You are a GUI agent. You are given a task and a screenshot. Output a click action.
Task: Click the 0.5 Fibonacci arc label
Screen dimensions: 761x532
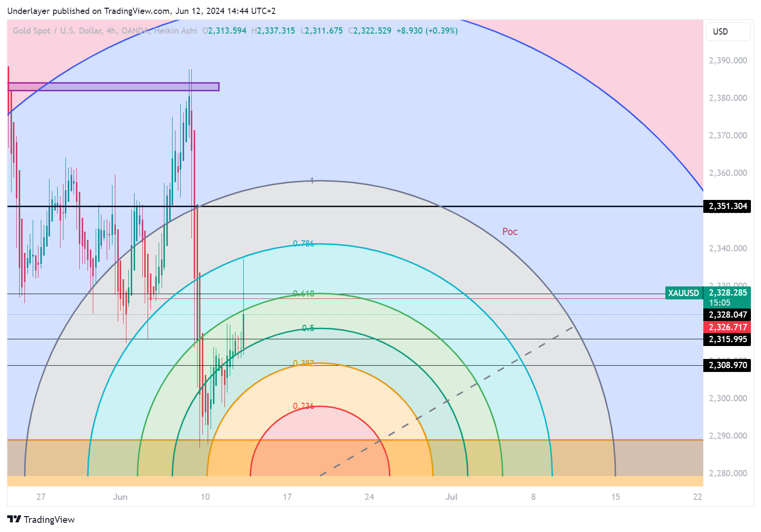coord(308,328)
